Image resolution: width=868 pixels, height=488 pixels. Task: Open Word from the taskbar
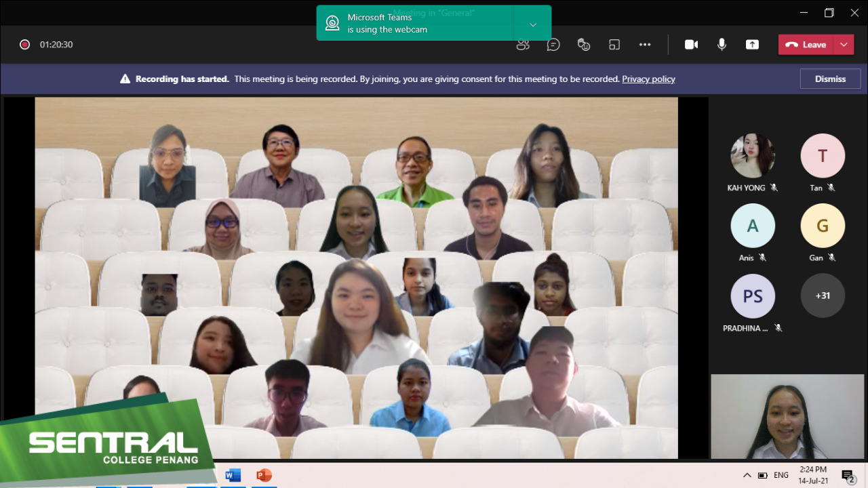233,475
